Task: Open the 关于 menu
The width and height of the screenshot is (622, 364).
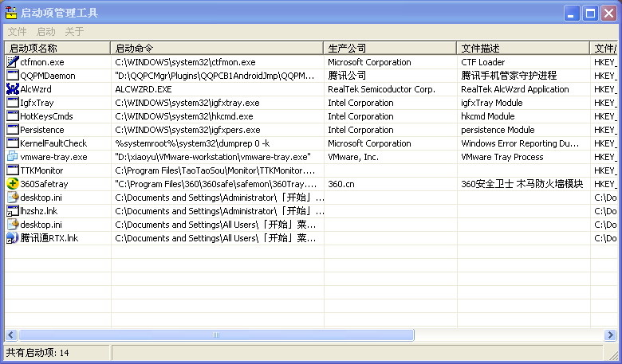Action: tap(75, 31)
